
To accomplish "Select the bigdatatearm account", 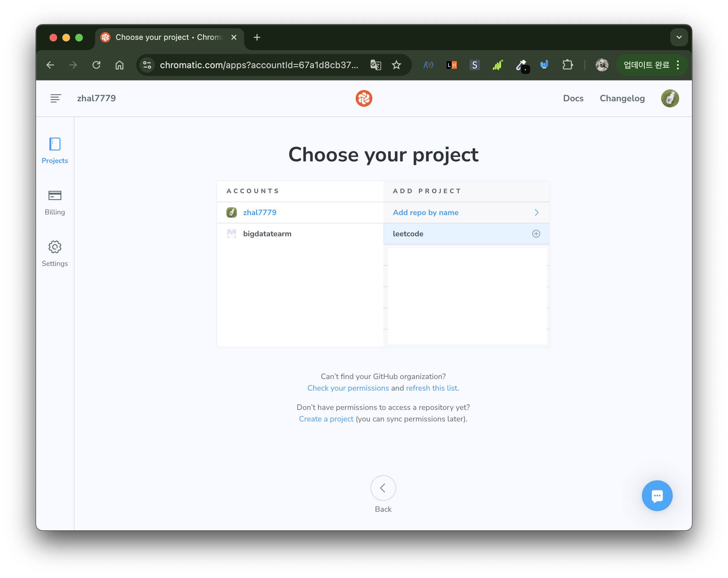I will 267,234.
